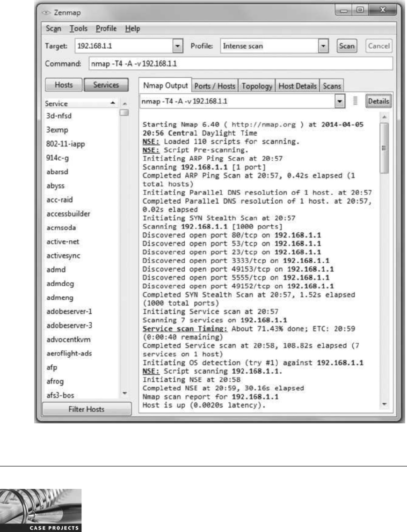407x532 pixels.
Task: Click the Target input field
Action: click(124, 46)
